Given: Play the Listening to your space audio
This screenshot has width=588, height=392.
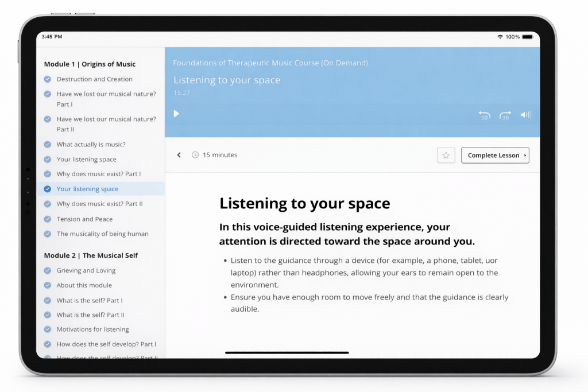Looking at the screenshot, I should pyautogui.click(x=176, y=114).
